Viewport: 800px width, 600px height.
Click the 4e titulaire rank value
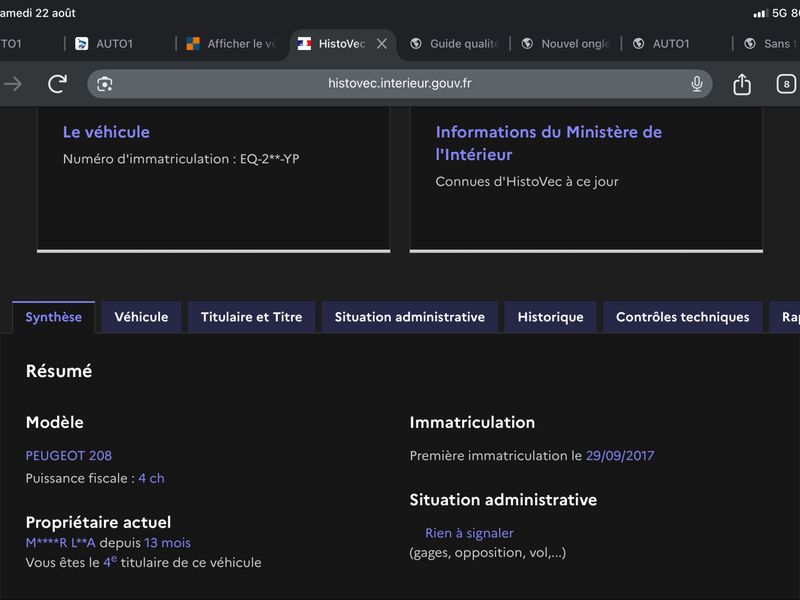110,562
